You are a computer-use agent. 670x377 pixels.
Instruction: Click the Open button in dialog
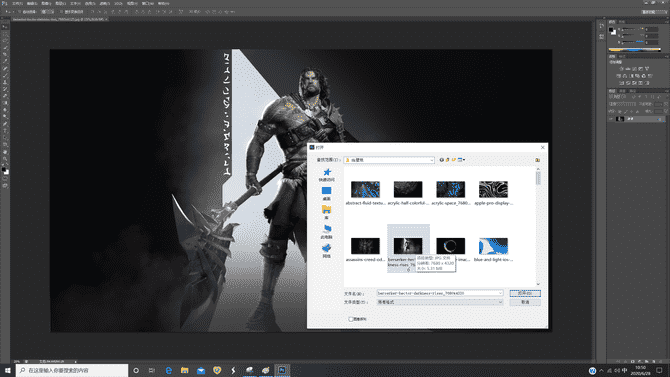pyautogui.click(x=525, y=293)
